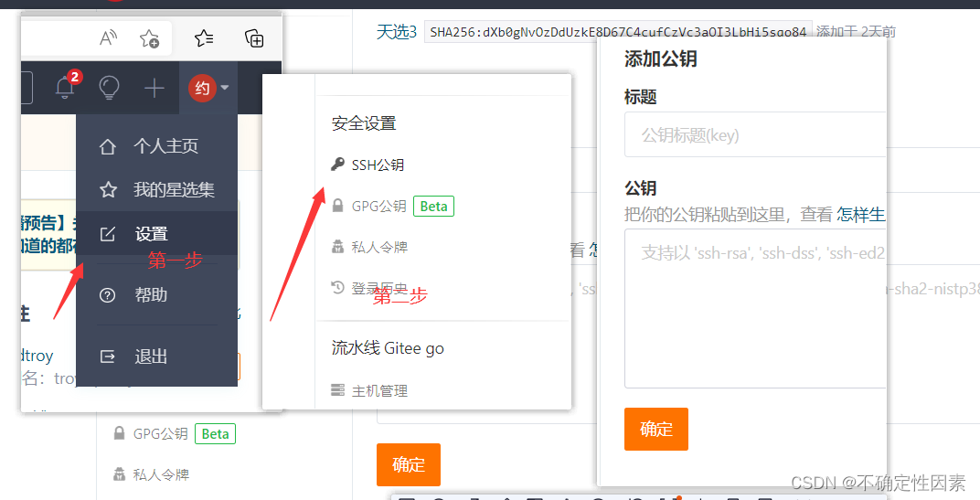Viewport: 980px width, 500px height.
Task: Click the 流水线 Gitee go section heading
Action: 388,348
